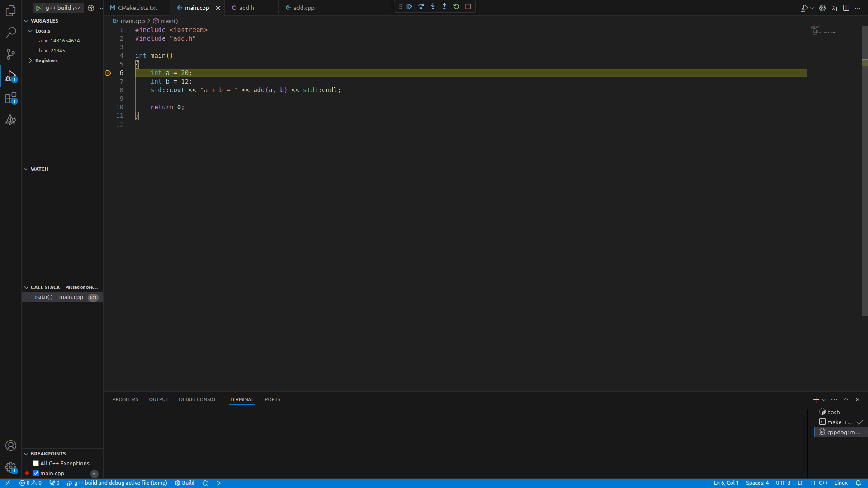Viewport: 868px width, 488px height.
Task: Open the DEBUG CONSOLE panel tab
Action: tap(199, 399)
